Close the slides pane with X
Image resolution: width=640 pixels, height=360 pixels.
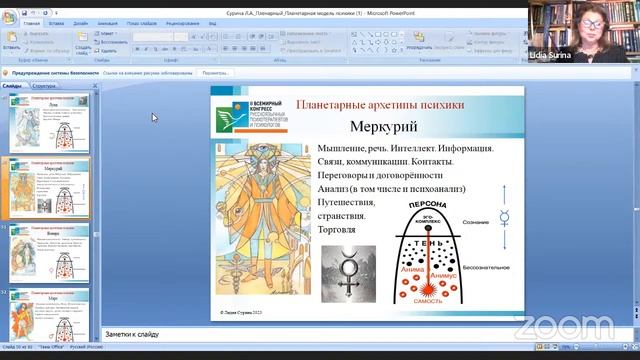coord(95,86)
